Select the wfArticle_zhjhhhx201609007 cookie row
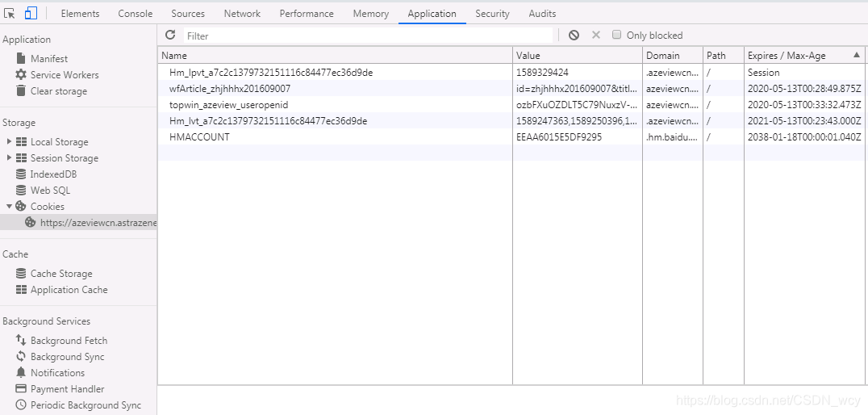Image resolution: width=868 pixels, height=415 pixels. pyautogui.click(x=512, y=88)
